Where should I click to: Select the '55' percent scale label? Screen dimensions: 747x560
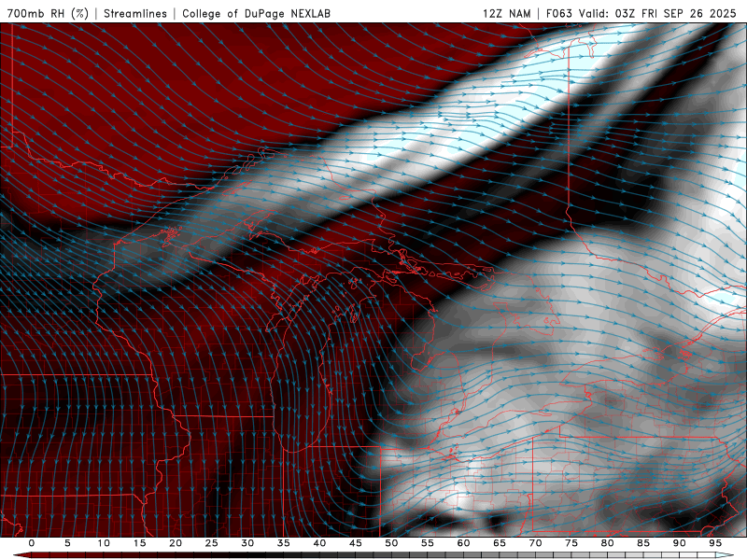click(x=428, y=543)
